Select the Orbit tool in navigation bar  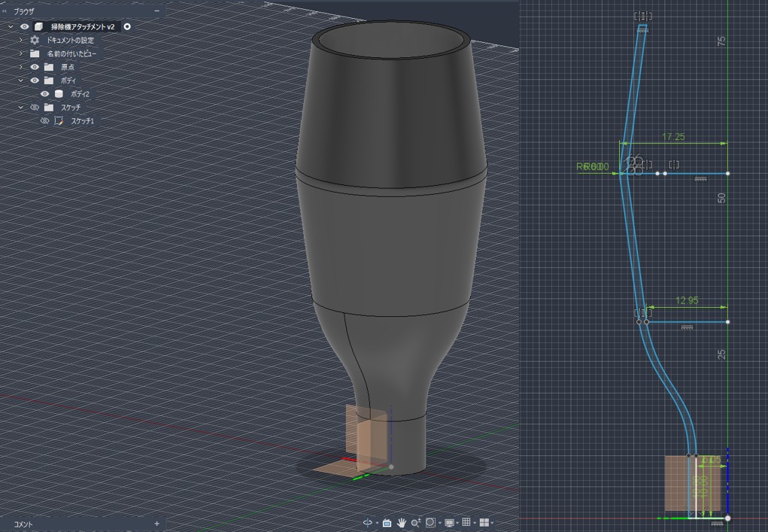tap(368, 523)
